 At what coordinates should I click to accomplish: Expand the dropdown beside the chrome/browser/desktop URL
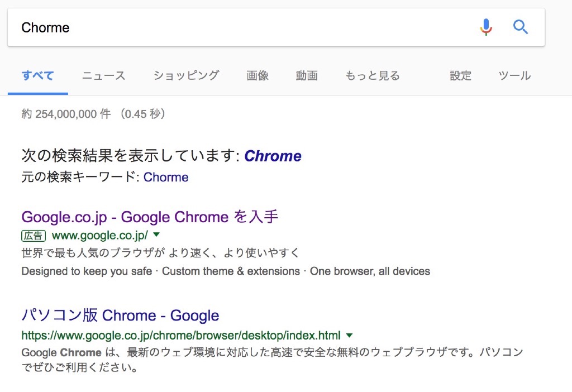tap(349, 337)
